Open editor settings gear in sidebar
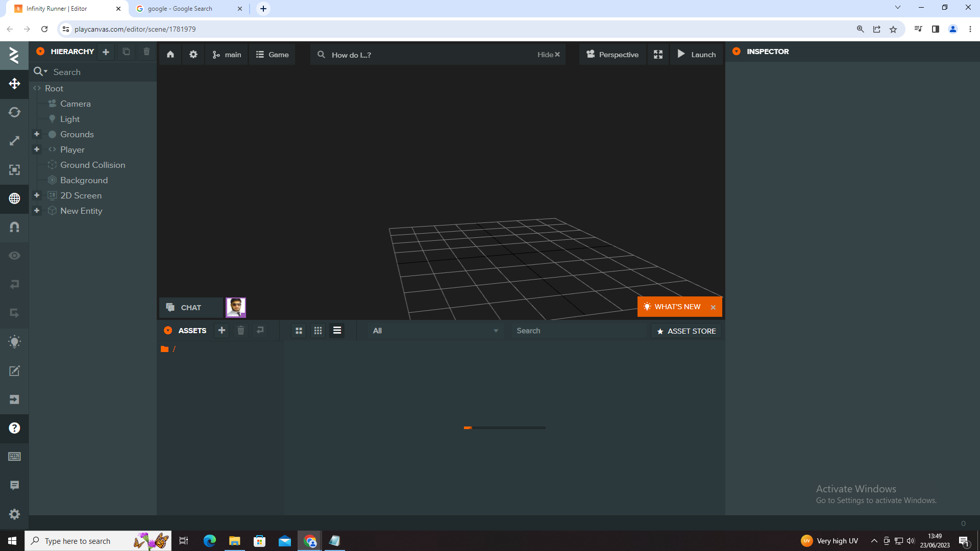The image size is (980, 551). point(14,514)
